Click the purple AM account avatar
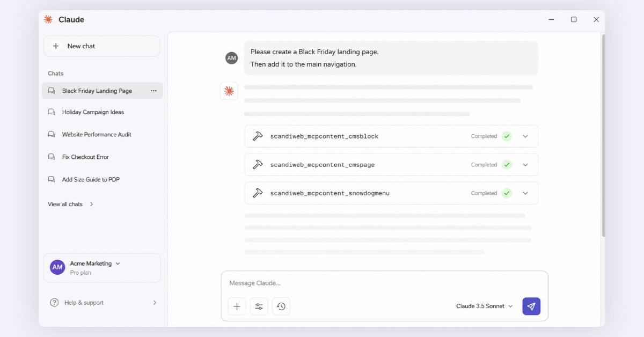Screen dimensions: 644x337 pos(57,267)
